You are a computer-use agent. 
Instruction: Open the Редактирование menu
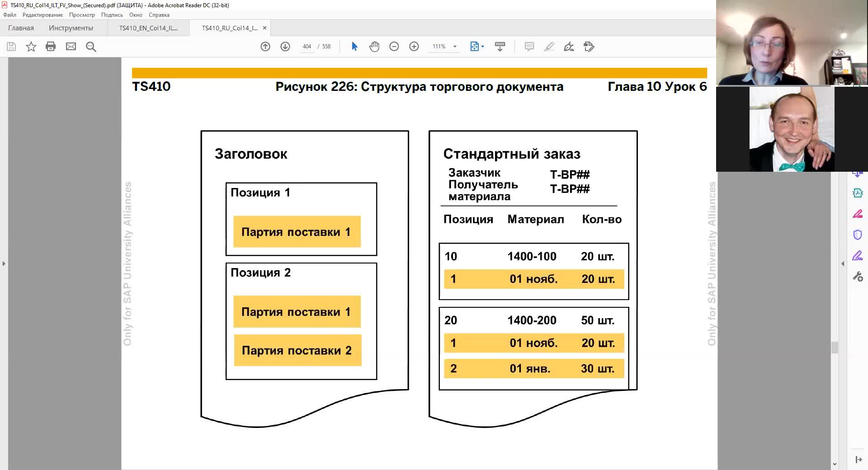(42, 15)
